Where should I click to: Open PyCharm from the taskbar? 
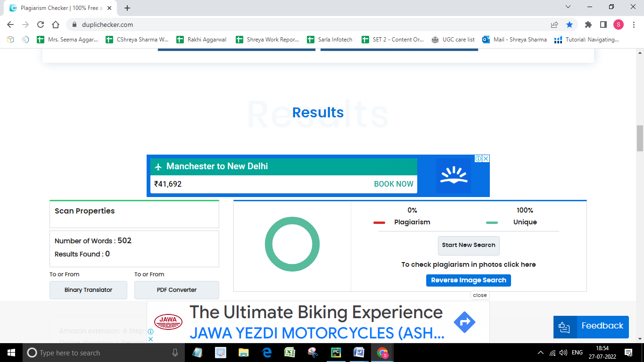(x=336, y=353)
